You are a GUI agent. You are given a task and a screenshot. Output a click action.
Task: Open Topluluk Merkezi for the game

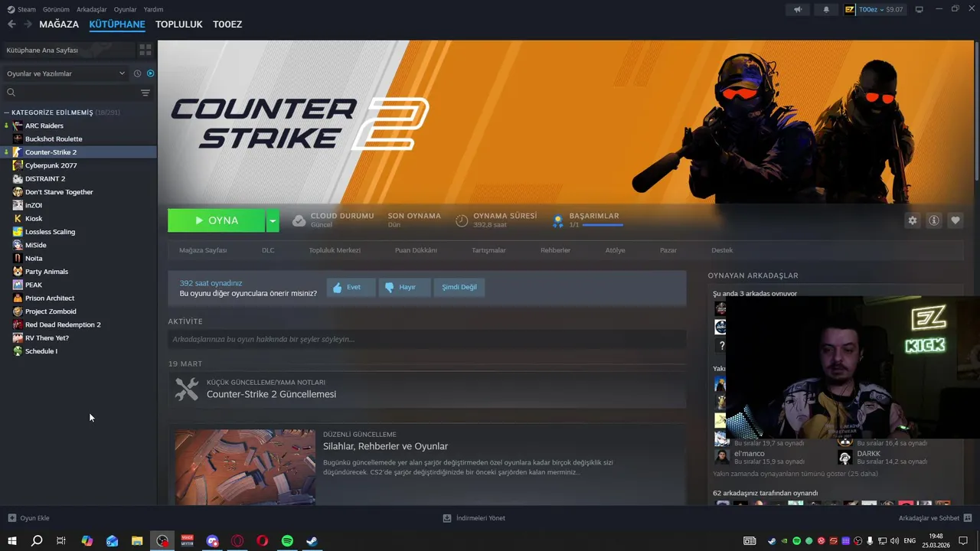click(335, 250)
